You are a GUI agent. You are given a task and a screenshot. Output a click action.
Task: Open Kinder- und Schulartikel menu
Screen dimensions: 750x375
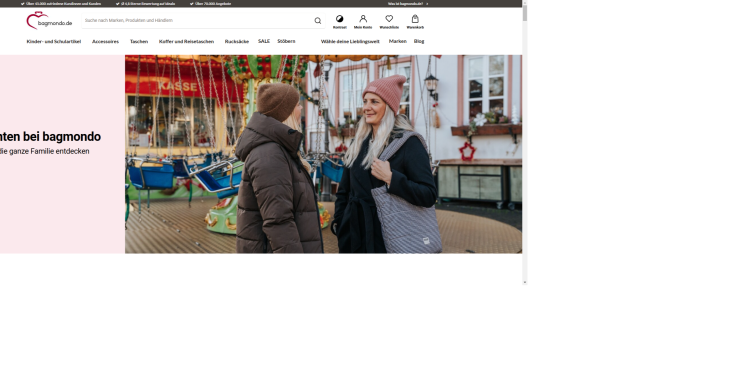[x=54, y=42]
